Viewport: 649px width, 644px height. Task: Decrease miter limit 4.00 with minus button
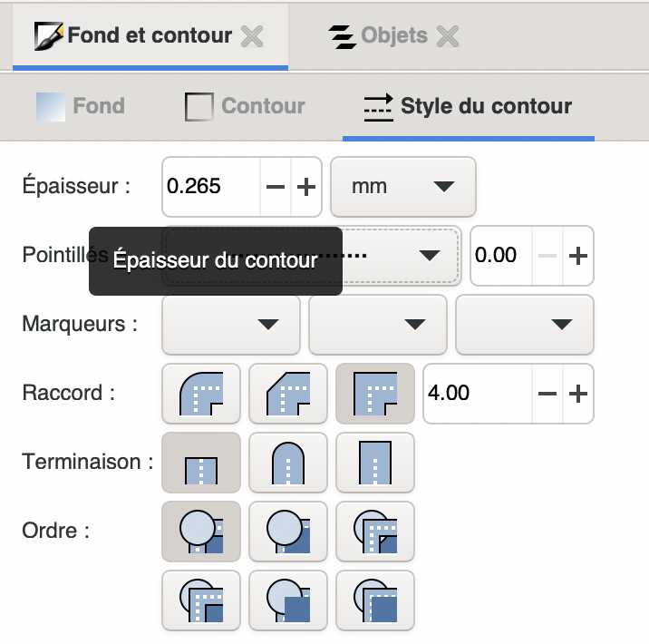pos(547,394)
